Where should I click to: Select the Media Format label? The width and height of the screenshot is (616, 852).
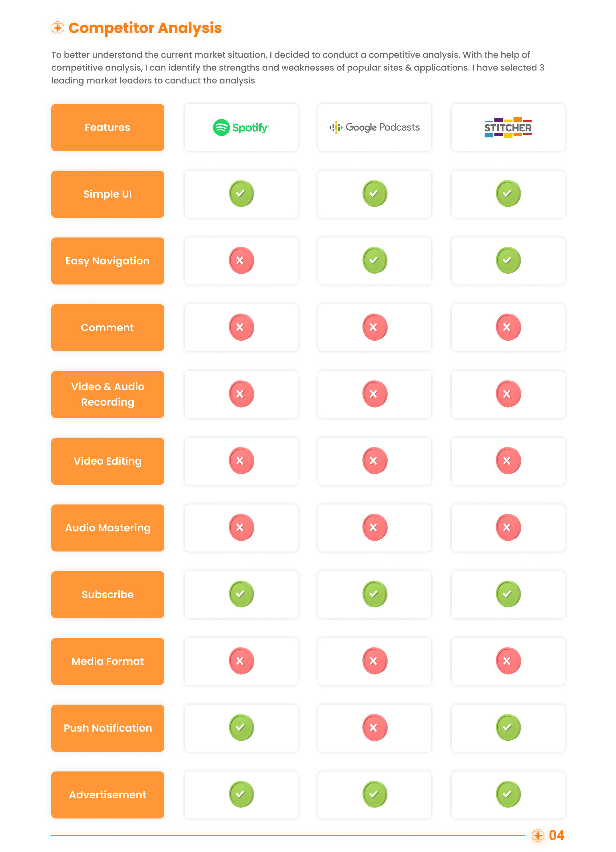(x=108, y=661)
